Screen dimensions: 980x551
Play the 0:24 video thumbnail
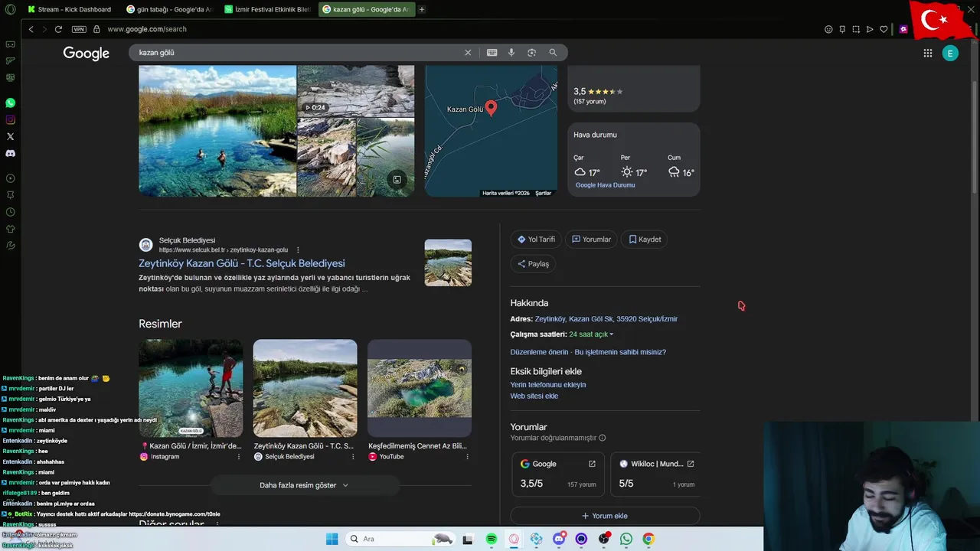pyautogui.click(x=355, y=90)
